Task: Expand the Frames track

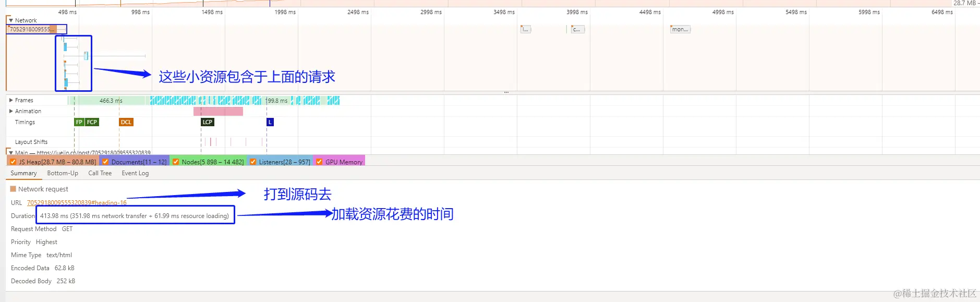Action: 11,100
